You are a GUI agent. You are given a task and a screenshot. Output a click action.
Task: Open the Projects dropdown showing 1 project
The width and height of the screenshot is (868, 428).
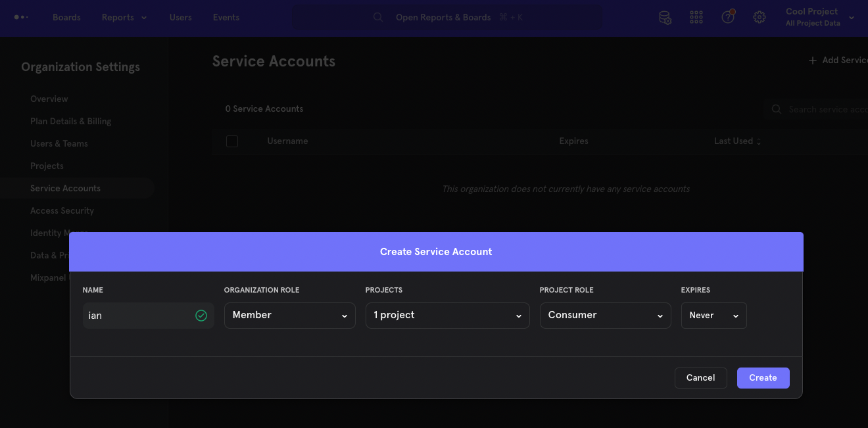(x=447, y=316)
